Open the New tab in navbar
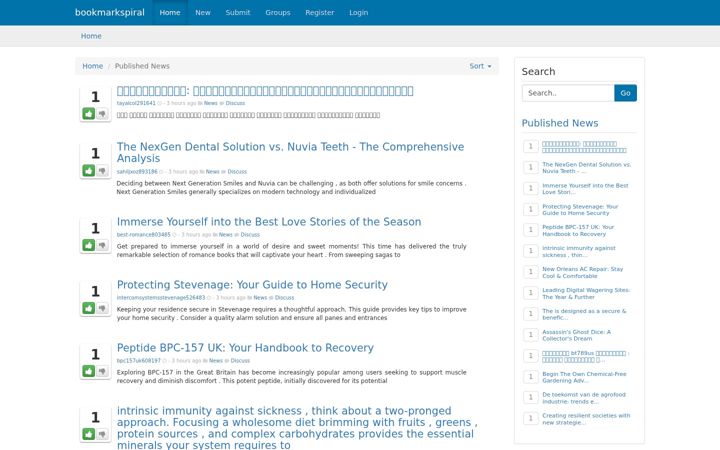Image resolution: width=720 pixels, height=450 pixels. (x=202, y=12)
